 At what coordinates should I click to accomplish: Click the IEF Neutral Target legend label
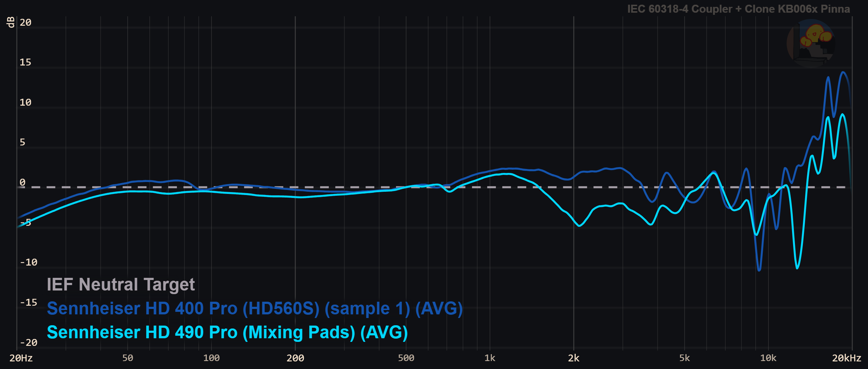point(121,285)
